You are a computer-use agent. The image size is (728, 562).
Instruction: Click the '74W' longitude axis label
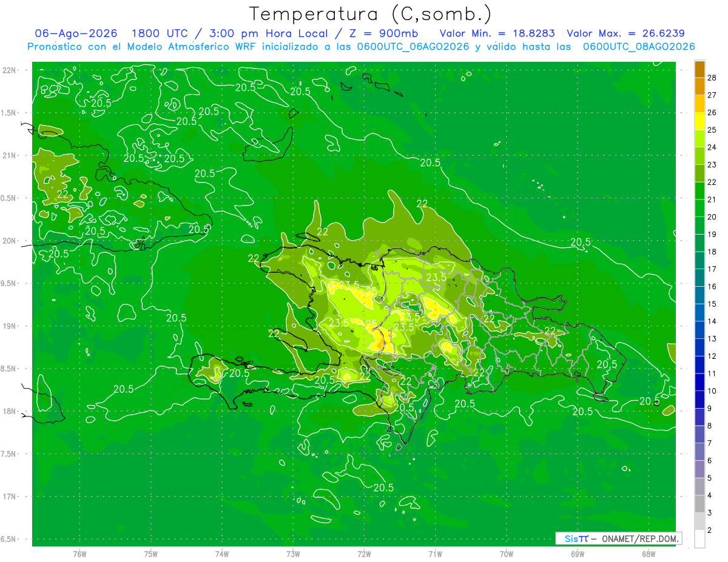coord(222,554)
